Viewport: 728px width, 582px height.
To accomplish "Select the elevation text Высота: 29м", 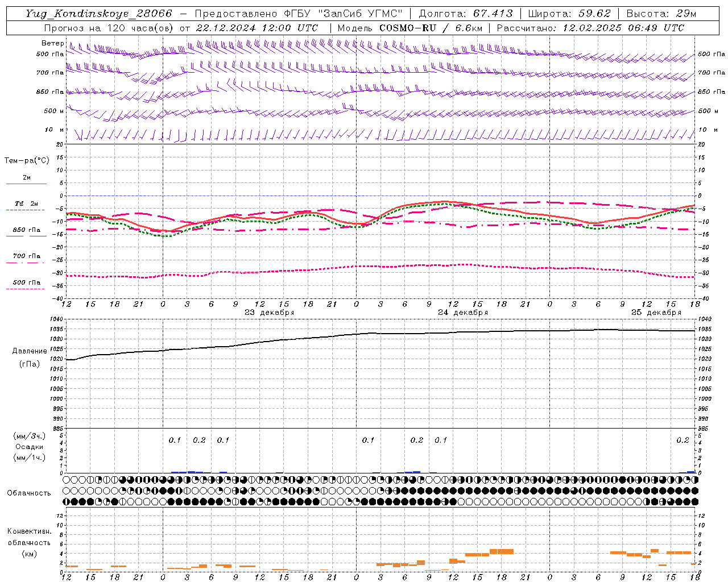I will pos(661,14).
